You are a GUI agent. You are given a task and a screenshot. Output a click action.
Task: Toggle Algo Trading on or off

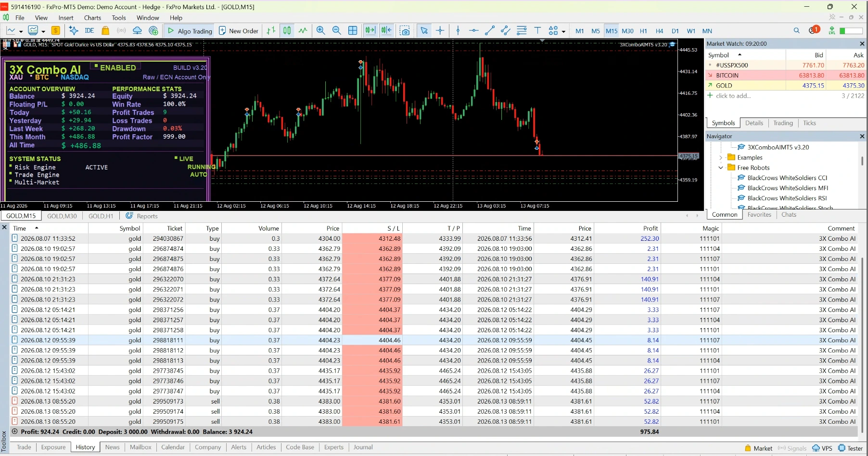[190, 31]
